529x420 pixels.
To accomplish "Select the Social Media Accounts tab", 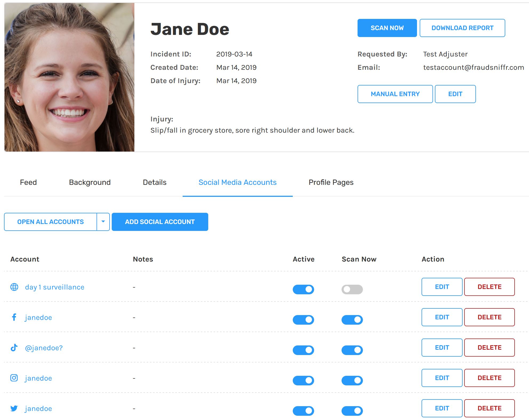I will [x=238, y=182].
